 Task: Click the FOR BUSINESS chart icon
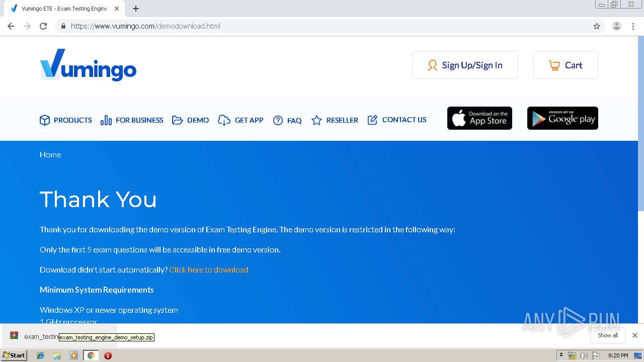(106, 120)
